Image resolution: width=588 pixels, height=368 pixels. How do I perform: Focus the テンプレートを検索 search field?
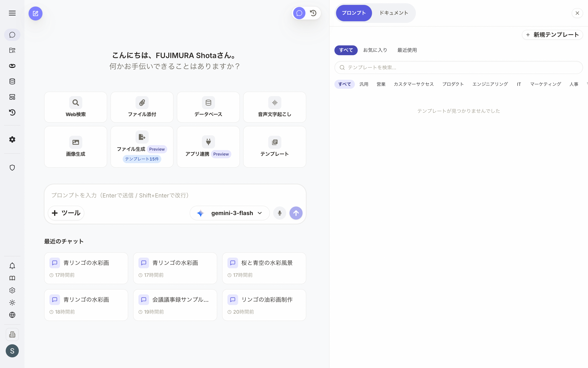pos(459,67)
